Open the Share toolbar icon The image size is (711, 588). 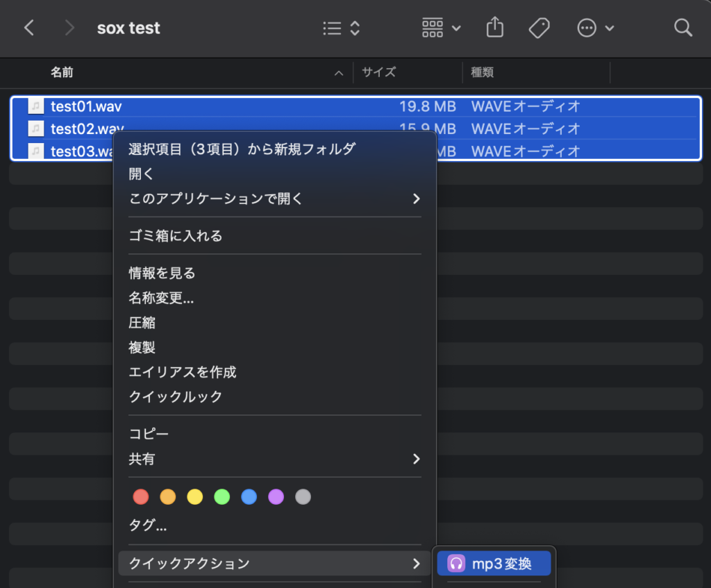click(x=494, y=28)
